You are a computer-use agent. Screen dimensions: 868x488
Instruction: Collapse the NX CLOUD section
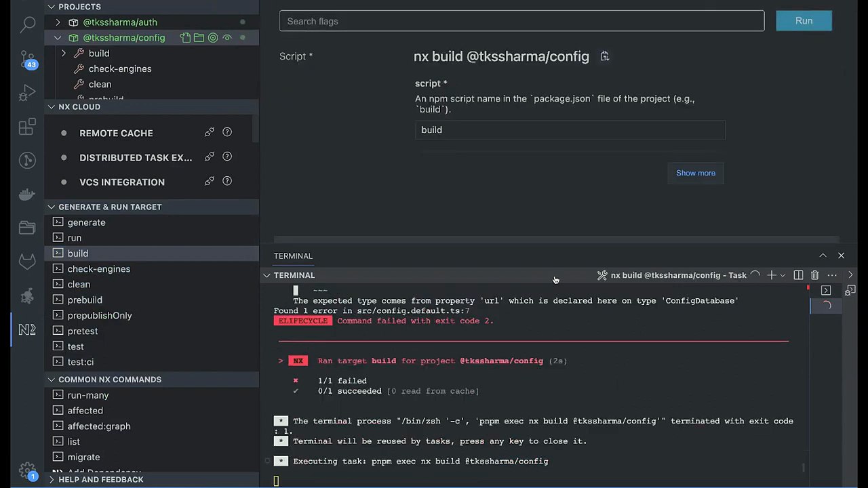51,107
